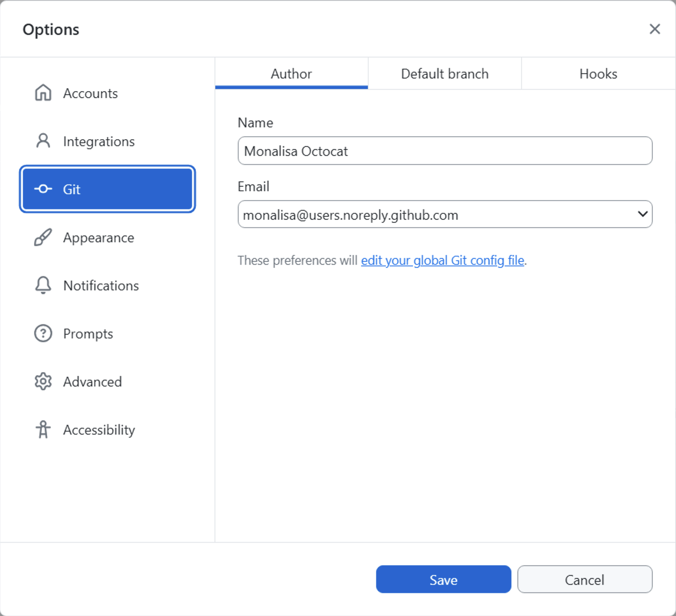Click the Prompts question mark icon
The image size is (676, 616).
43,334
